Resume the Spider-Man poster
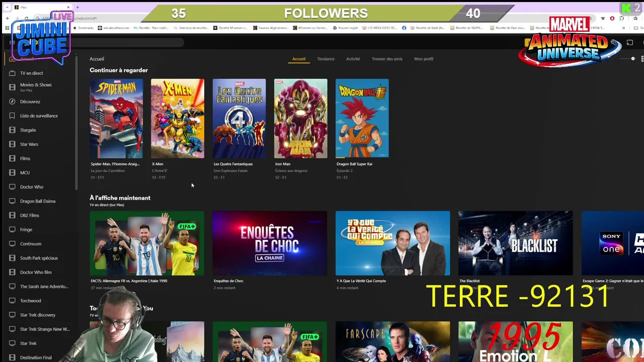 pyautogui.click(x=116, y=118)
